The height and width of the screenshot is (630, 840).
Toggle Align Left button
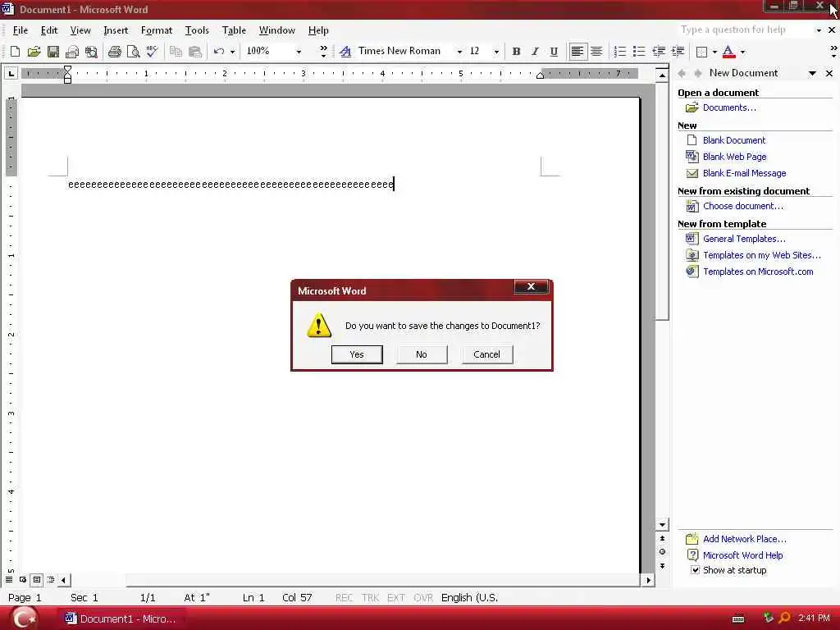577,52
